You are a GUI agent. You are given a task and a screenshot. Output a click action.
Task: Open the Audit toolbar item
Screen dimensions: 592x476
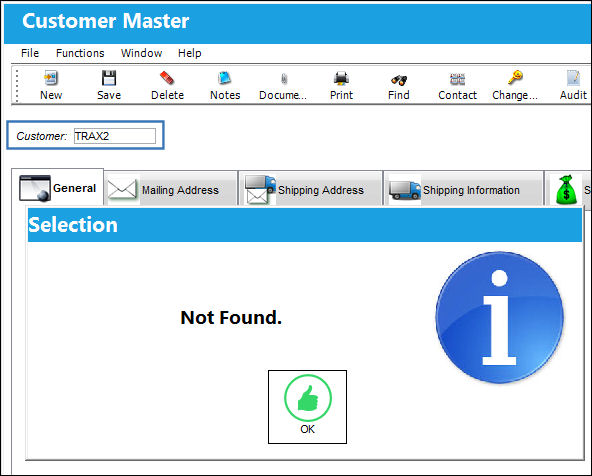click(x=573, y=85)
